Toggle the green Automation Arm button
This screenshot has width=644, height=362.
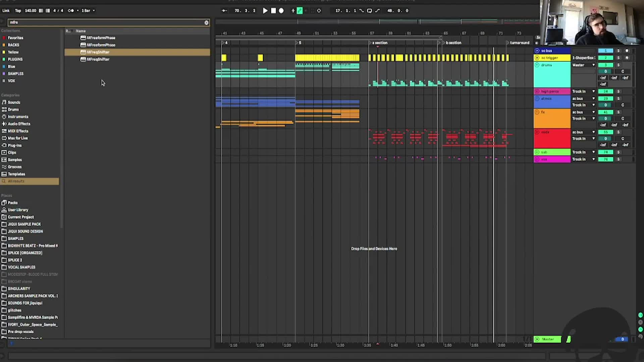300,11
